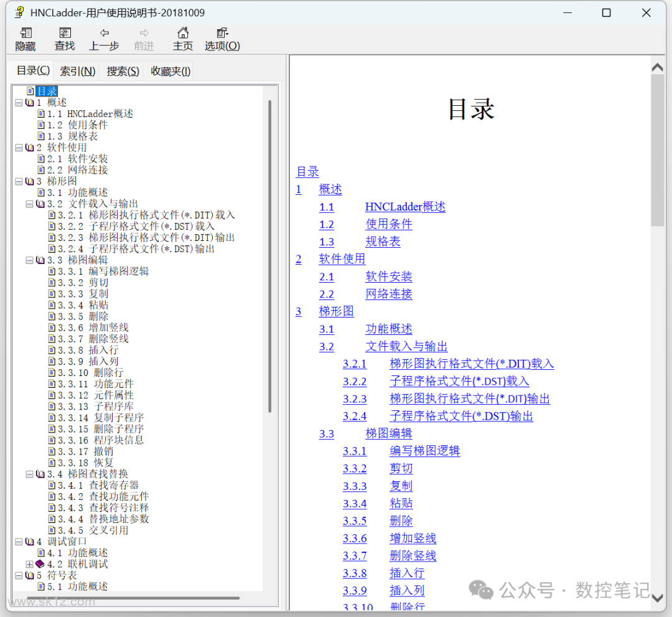Click the 3.2.4 number link in content
This screenshot has height=617, width=672.
[355, 417]
